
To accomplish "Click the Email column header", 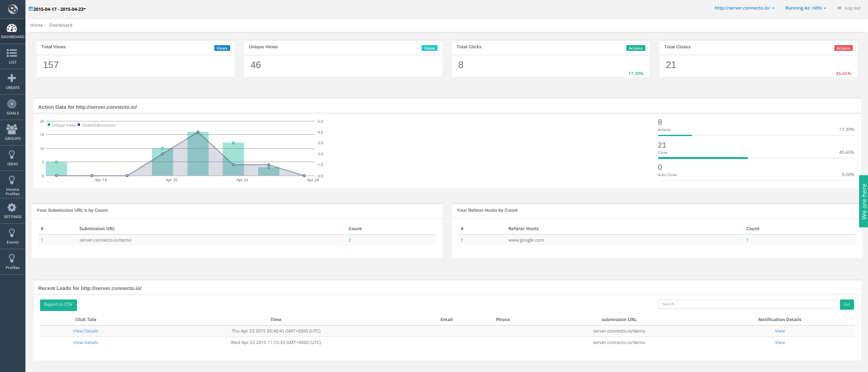I will click(x=446, y=319).
